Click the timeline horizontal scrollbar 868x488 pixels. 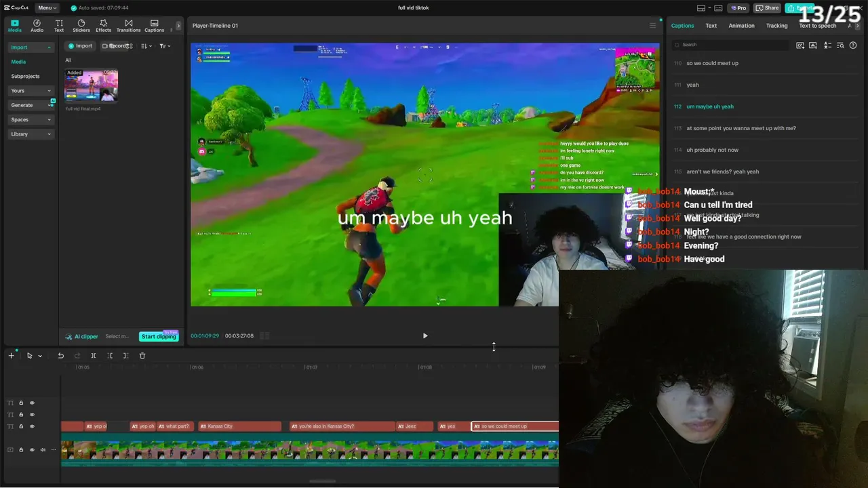(x=322, y=481)
